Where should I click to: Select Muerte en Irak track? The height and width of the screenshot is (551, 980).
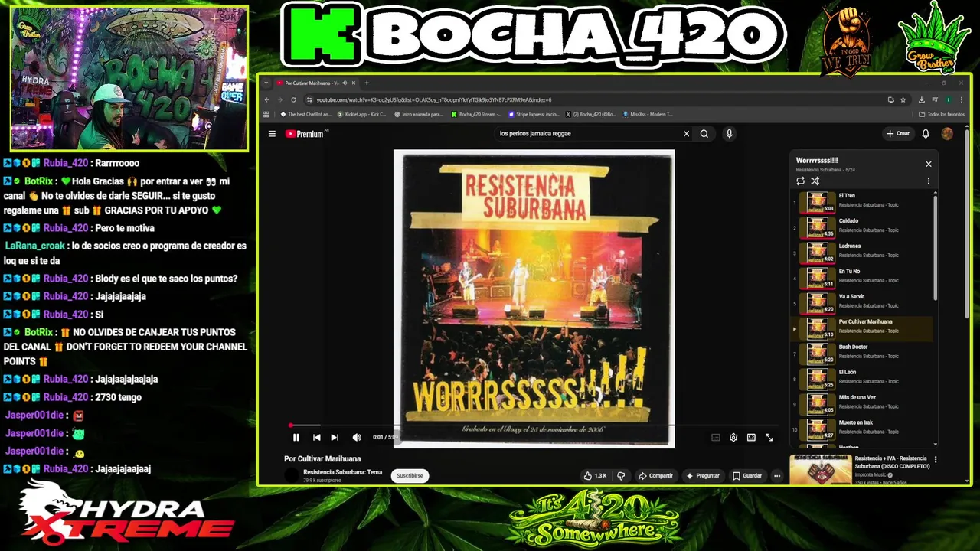tap(862, 429)
